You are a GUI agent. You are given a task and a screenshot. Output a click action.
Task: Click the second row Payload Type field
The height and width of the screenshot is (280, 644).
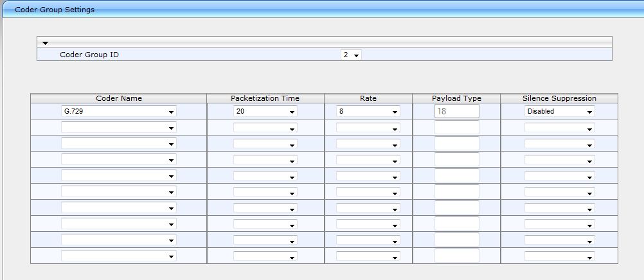tap(456, 127)
